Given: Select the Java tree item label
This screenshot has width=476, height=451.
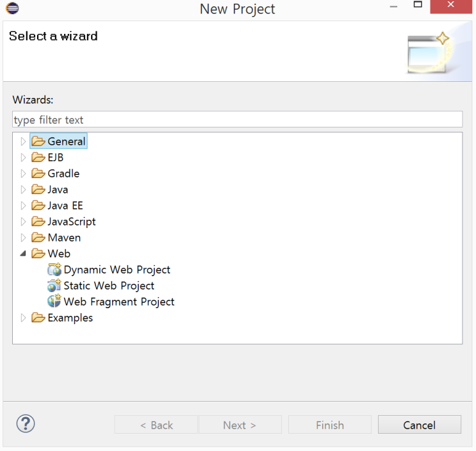Looking at the screenshot, I should point(58,190).
